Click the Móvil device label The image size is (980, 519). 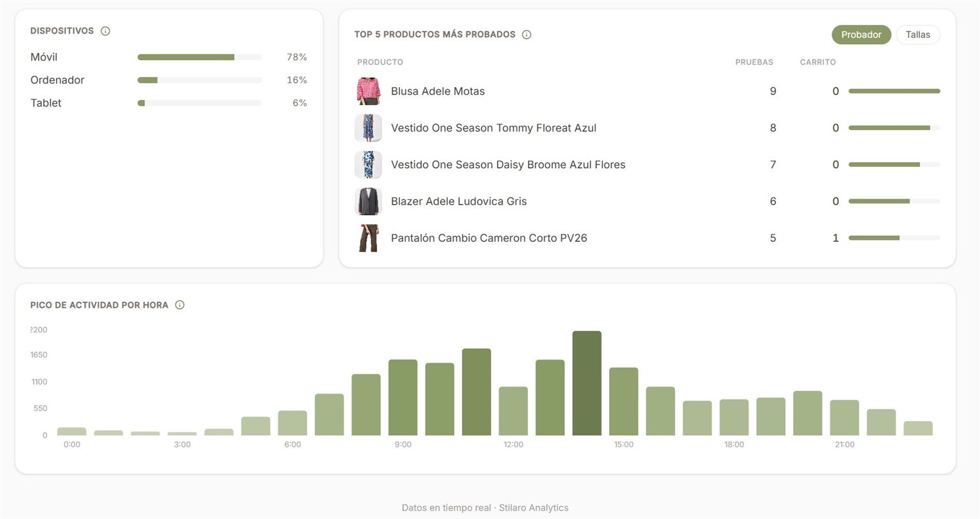tap(44, 57)
